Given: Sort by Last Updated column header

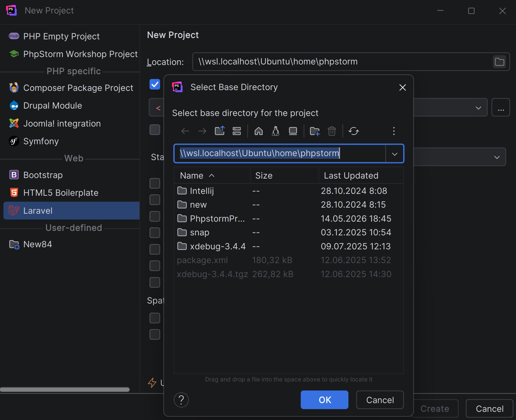Looking at the screenshot, I should click(x=361, y=175).
